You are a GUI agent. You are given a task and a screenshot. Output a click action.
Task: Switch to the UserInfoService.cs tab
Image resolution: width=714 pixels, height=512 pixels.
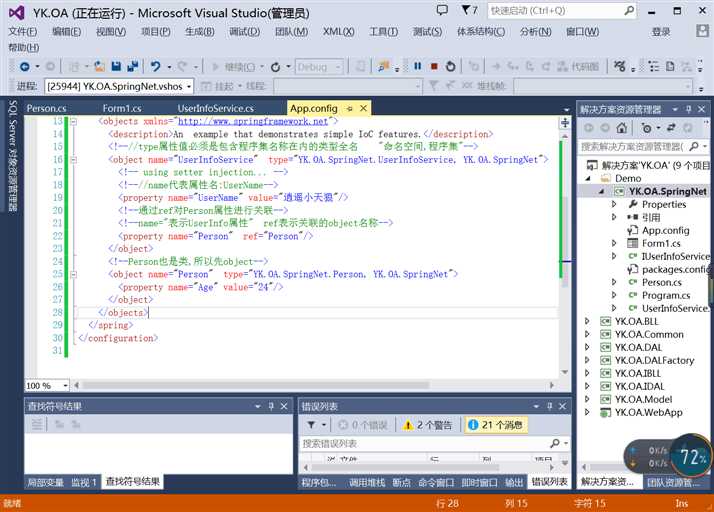point(215,108)
